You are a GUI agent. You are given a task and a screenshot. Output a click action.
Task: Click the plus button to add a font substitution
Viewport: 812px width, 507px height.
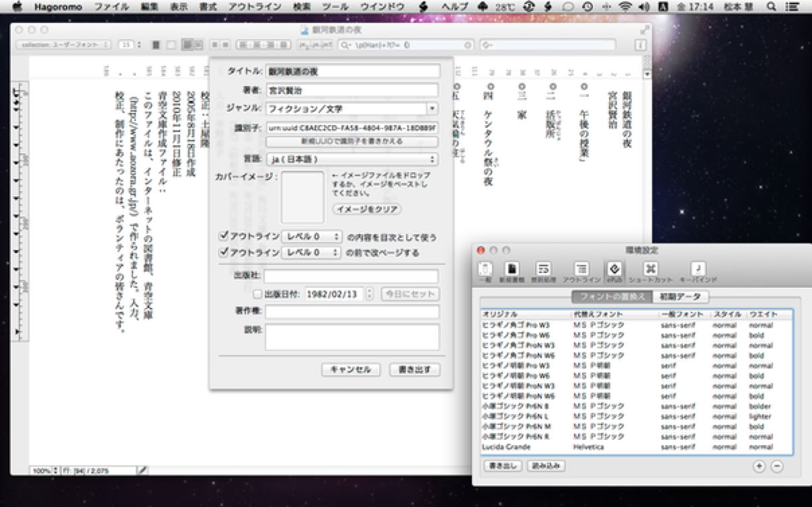coord(759,466)
